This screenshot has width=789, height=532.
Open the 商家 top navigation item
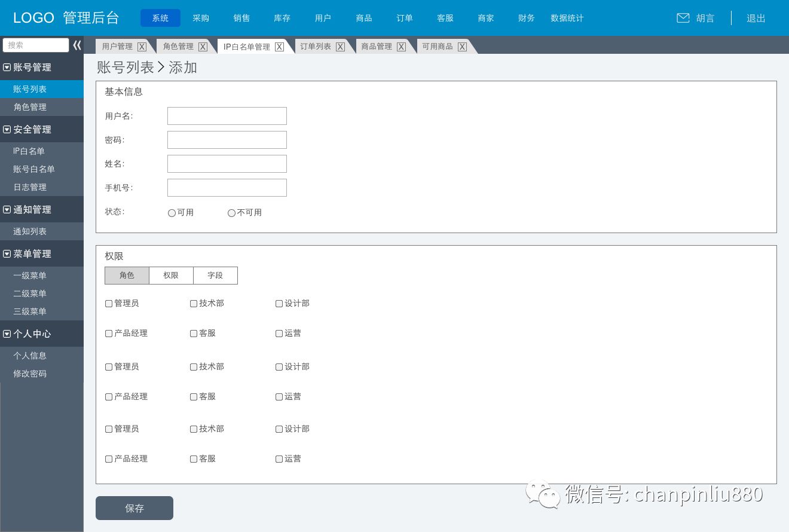pos(486,18)
